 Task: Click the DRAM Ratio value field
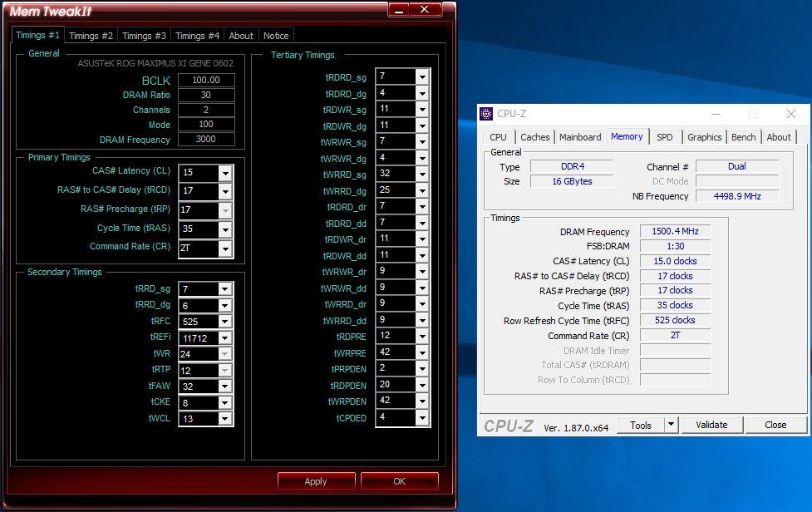206,96
